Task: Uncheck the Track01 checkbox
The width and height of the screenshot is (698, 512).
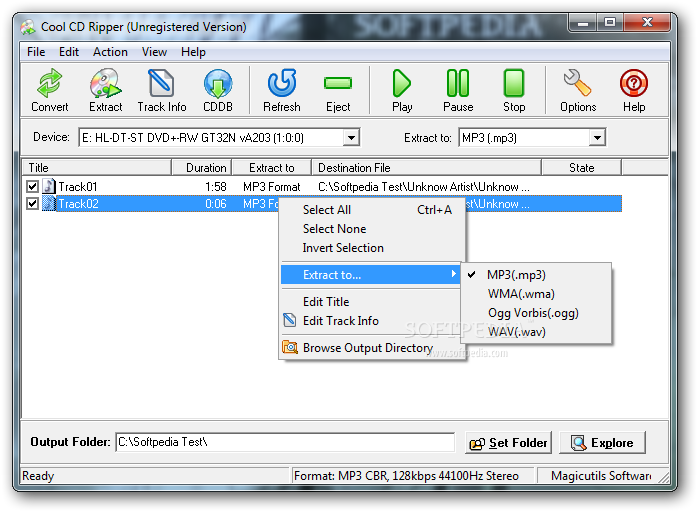Action: [32, 186]
